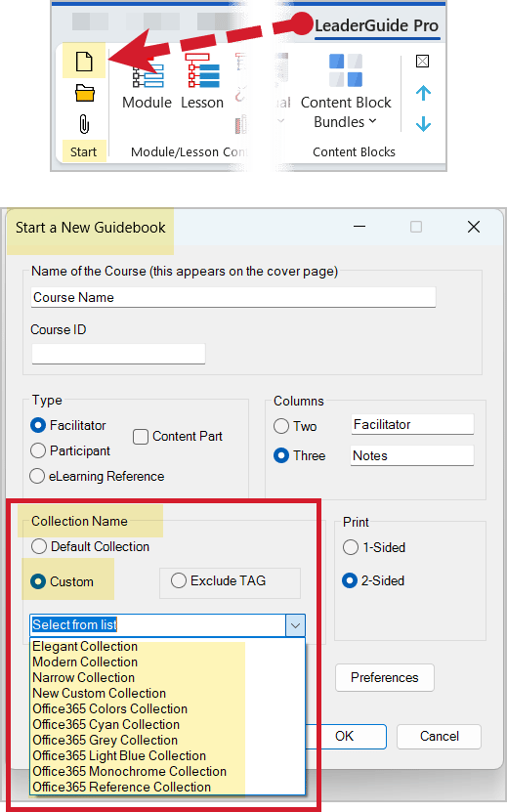Insert a new Module

tap(148, 81)
